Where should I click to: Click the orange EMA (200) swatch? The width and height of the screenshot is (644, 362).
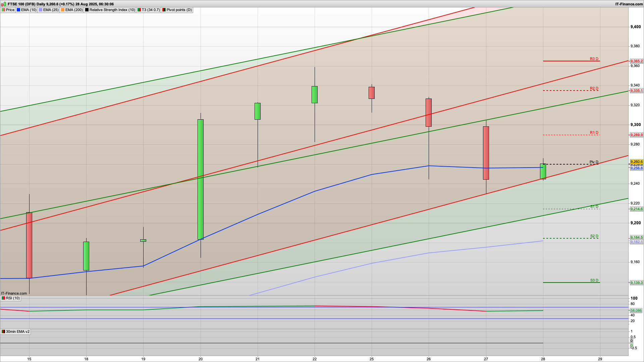[63, 10]
